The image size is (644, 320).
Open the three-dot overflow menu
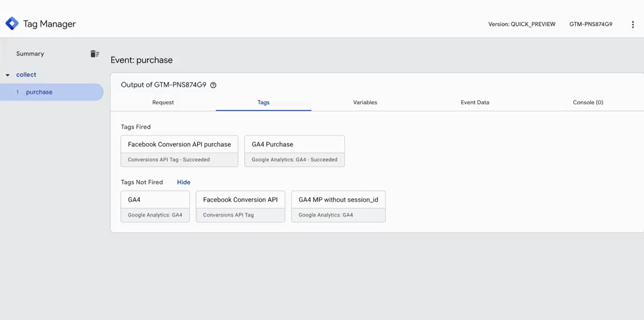tap(633, 24)
